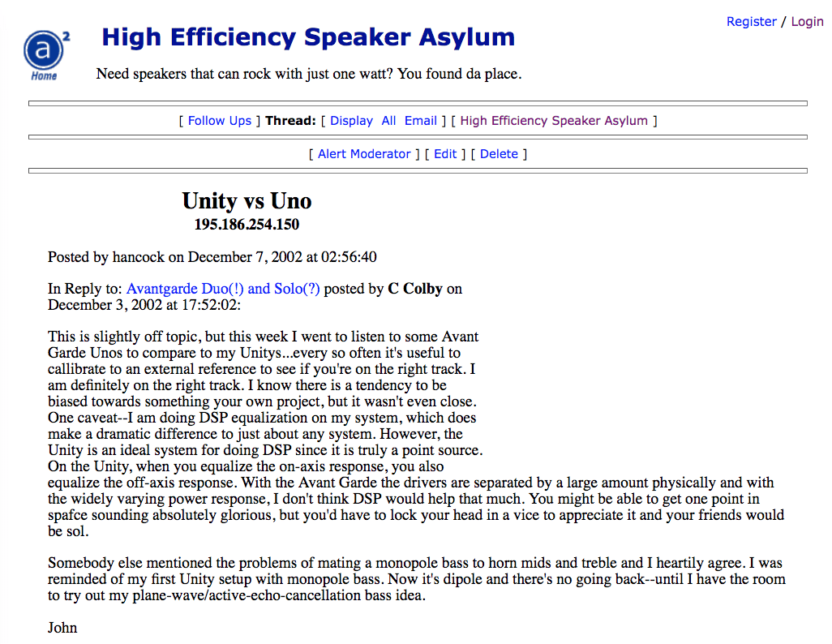Show All thread messages
This screenshot has height=644, width=832.
[388, 121]
